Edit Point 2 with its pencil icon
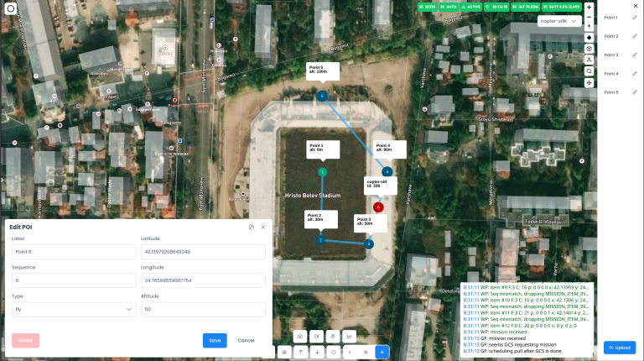 (x=635, y=36)
